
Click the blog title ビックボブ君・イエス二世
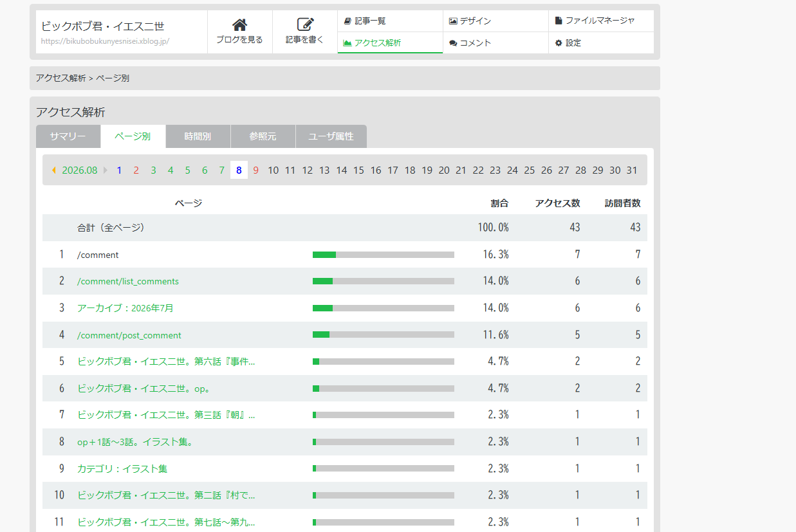[103, 26]
